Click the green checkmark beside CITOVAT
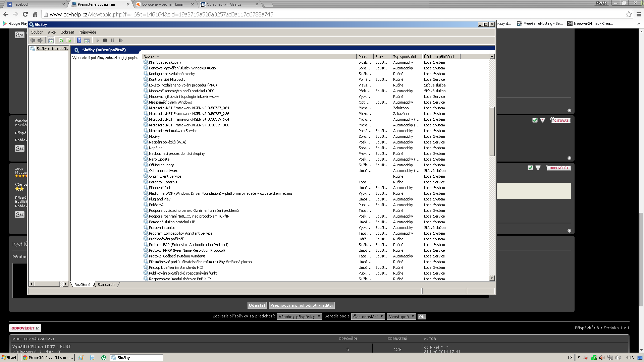 pyautogui.click(x=535, y=120)
